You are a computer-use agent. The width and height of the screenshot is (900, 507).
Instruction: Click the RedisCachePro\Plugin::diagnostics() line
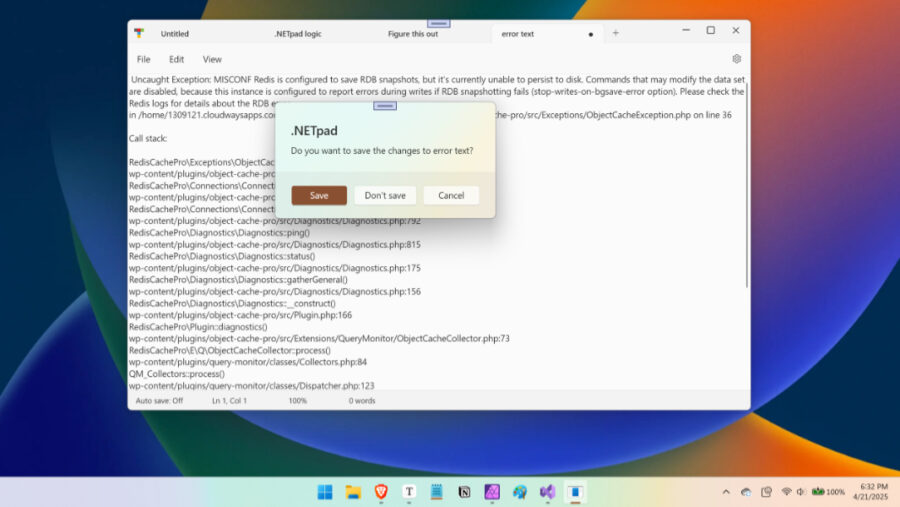pyautogui.click(x=198, y=327)
